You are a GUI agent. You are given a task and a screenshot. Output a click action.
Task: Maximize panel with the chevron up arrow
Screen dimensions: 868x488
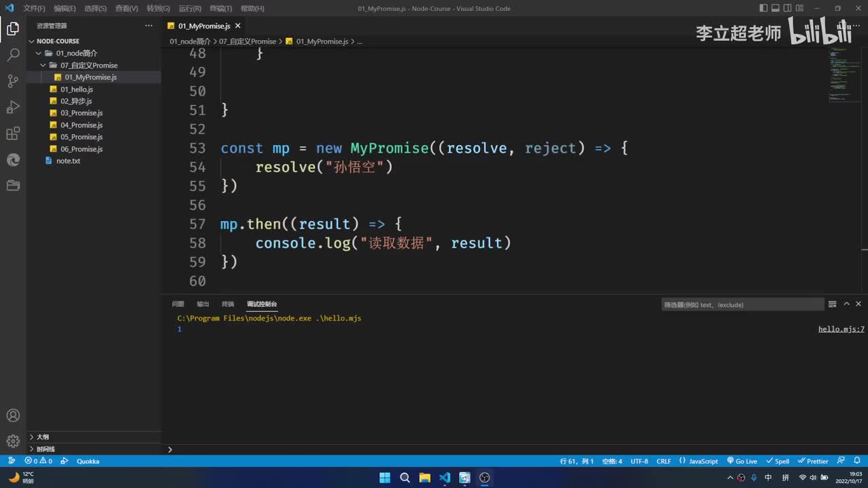point(846,304)
